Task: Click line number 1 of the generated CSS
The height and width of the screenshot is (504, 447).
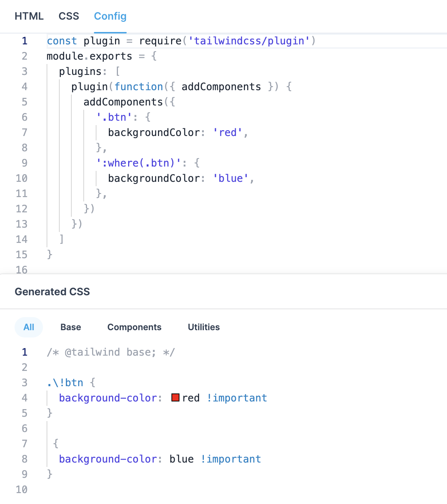Action: coord(24,352)
